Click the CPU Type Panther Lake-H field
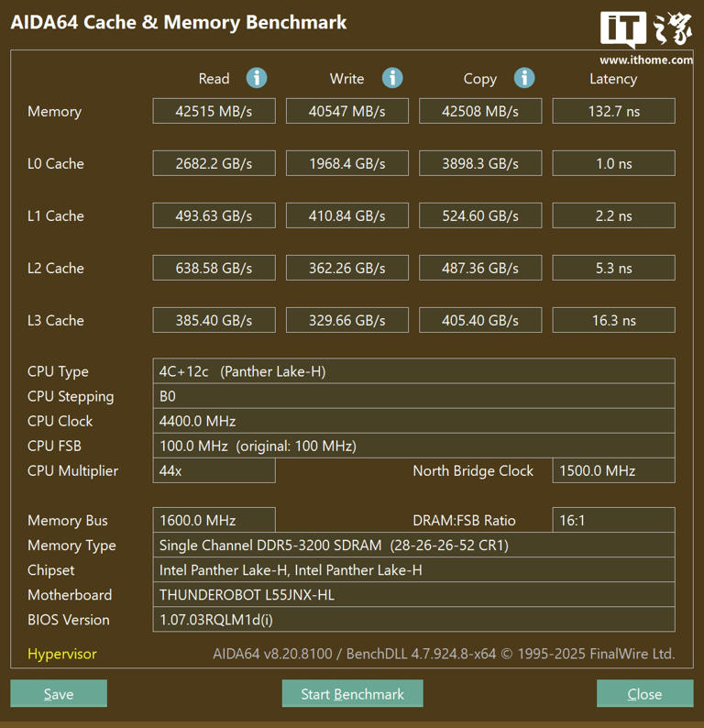 (x=413, y=371)
